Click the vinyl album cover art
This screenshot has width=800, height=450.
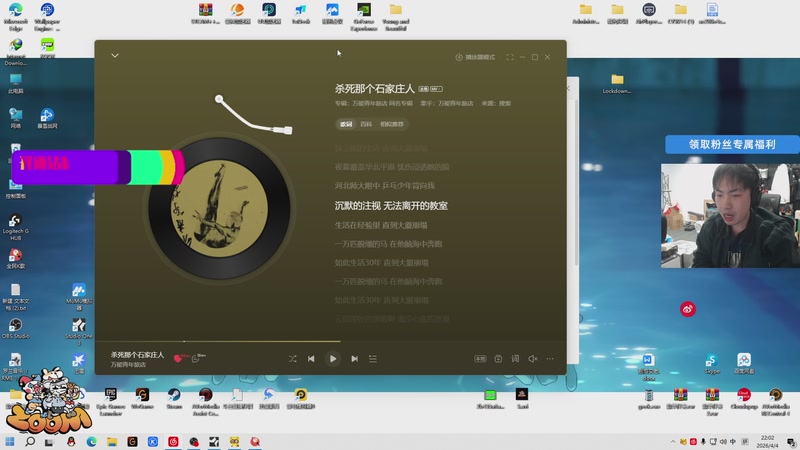[x=219, y=208]
